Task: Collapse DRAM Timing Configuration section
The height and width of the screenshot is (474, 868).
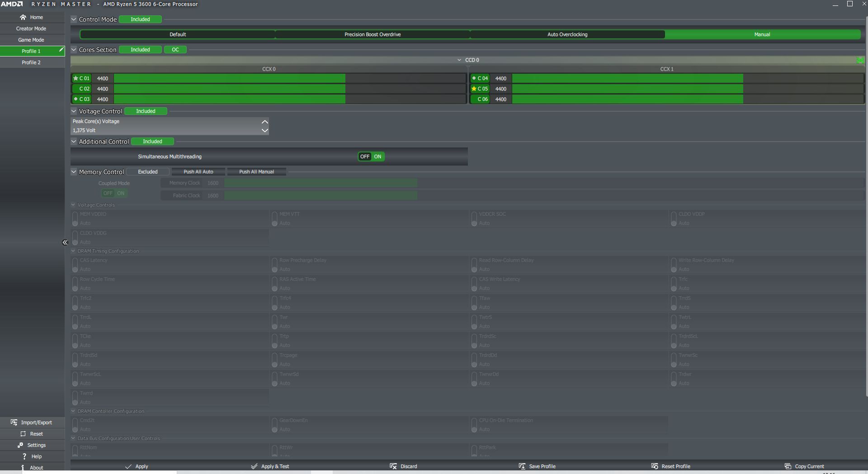Action: coord(73,251)
